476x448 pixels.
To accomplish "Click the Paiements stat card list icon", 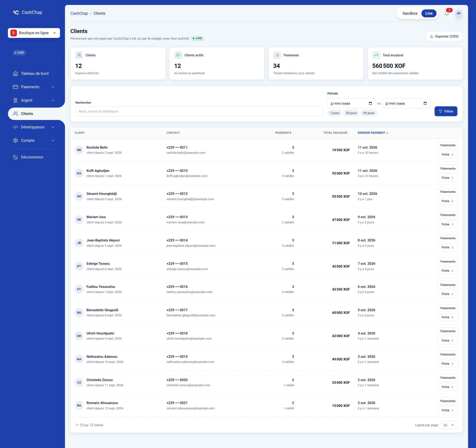I will pos(277,55).
